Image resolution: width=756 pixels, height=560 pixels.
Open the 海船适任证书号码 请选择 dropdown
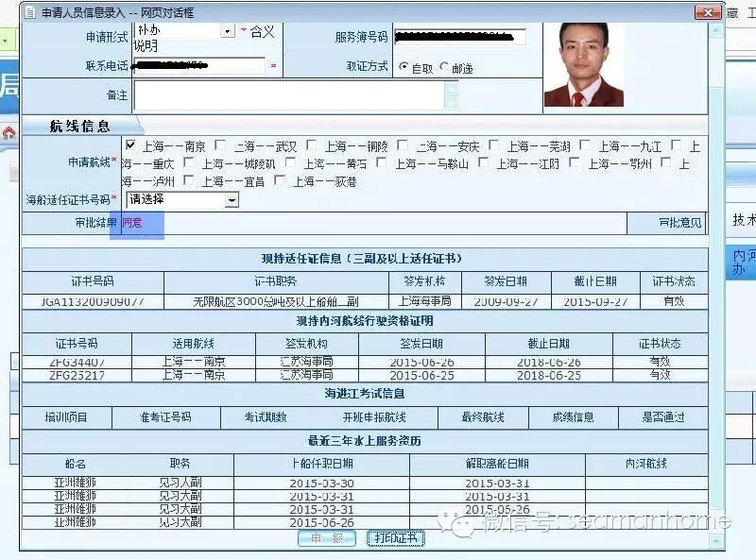pos(232,199)
